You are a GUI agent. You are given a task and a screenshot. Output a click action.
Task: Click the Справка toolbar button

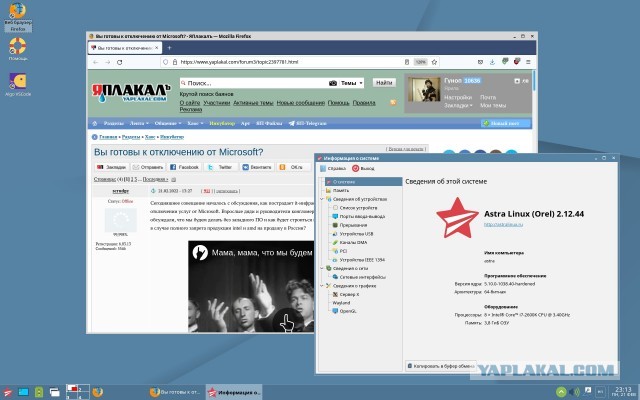(x=333, y=168)
